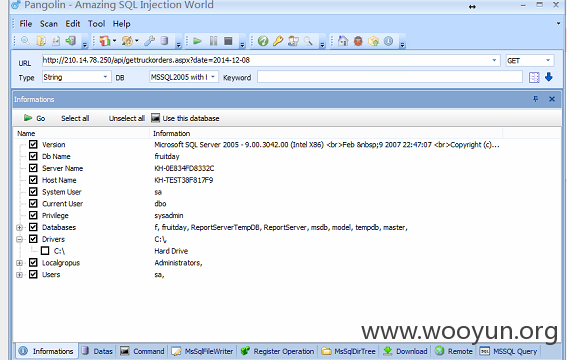This screenshot has width=567, height=360.
Task: Open the Scan menu
Action: (x=49, y=24)
